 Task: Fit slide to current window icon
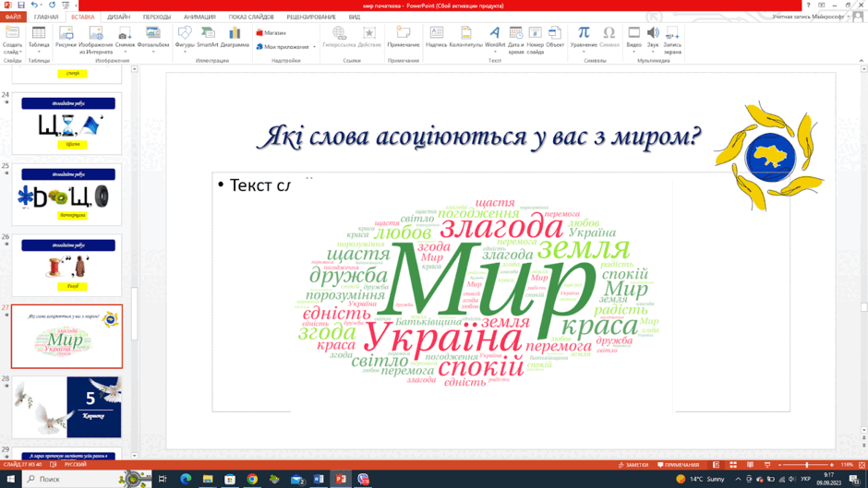[x=862, y=465]
